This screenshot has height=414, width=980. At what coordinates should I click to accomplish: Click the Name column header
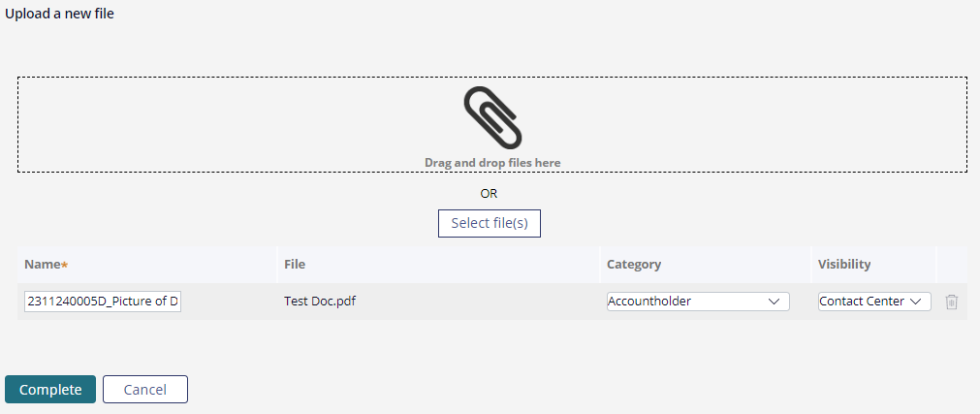click(42, 265)
